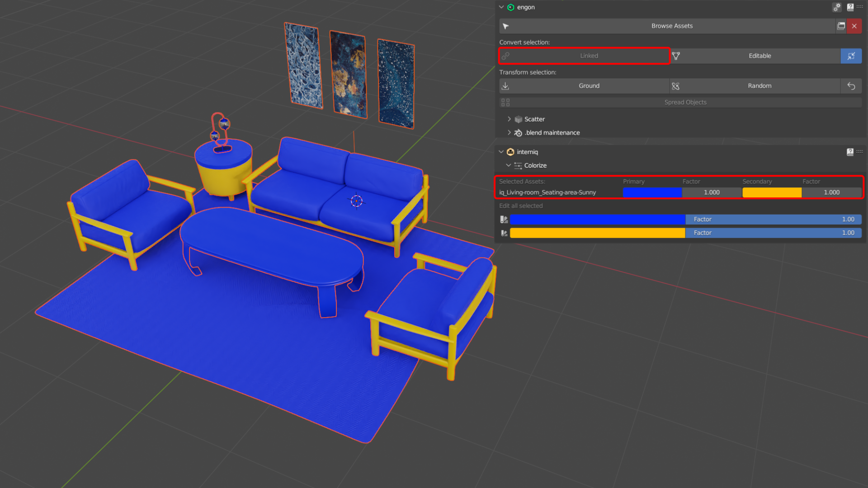
Task: Collapse the engon panel header
Action: click(501, 7)
